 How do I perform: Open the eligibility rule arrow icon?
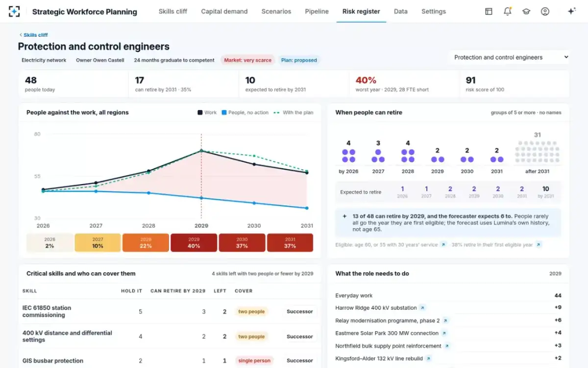[443, 244]
